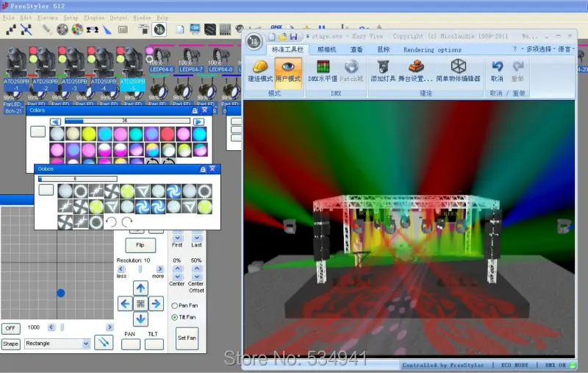588x373 pixels.
Task: Click the down stepper above Last
Action: coord(196,238)
